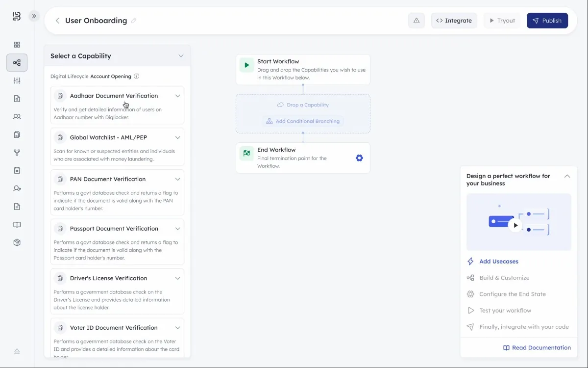The width and height of the screenshot is (588, 368).
Task: Expand PAN Document Verification chevron
Action: [x=178, y=179]
